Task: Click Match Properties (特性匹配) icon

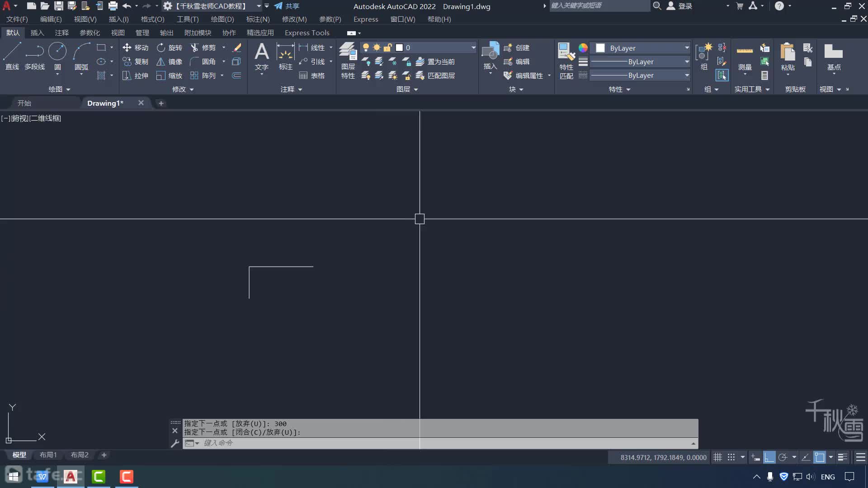Action: (566, 61)
